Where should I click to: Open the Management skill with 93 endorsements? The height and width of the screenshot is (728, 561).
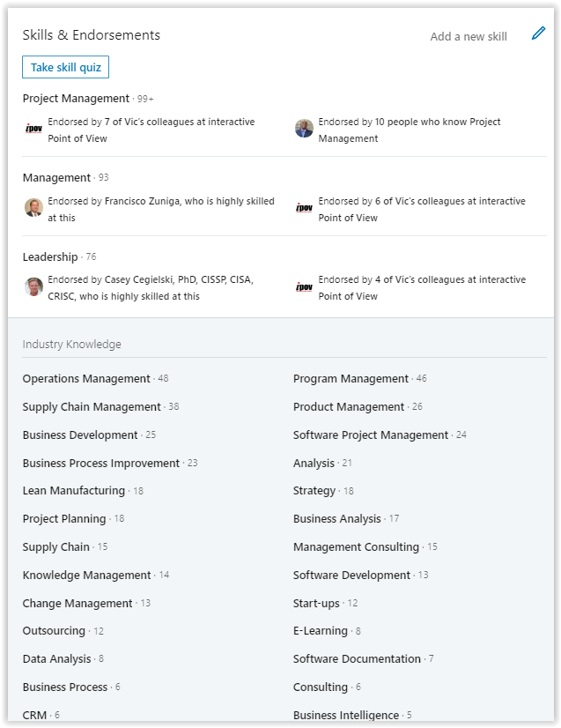click(56, 178)
